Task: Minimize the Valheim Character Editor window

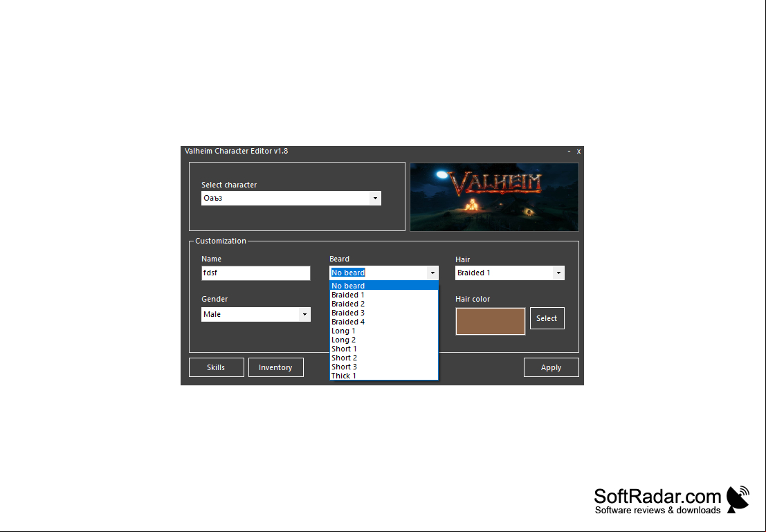Action: point(569,151)
